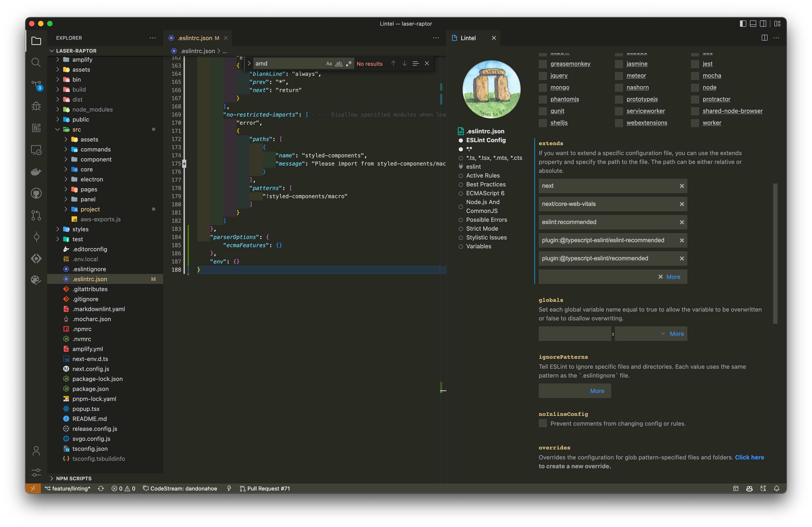Click the sync changes icon in status bar
Screen dimensions: 812x527
tap(101, 488)
